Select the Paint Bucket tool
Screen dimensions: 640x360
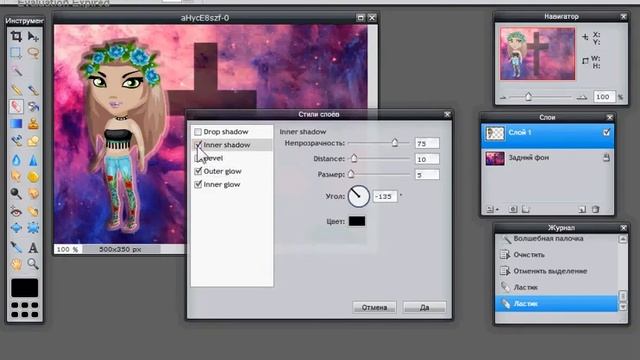tap(33, 107)
